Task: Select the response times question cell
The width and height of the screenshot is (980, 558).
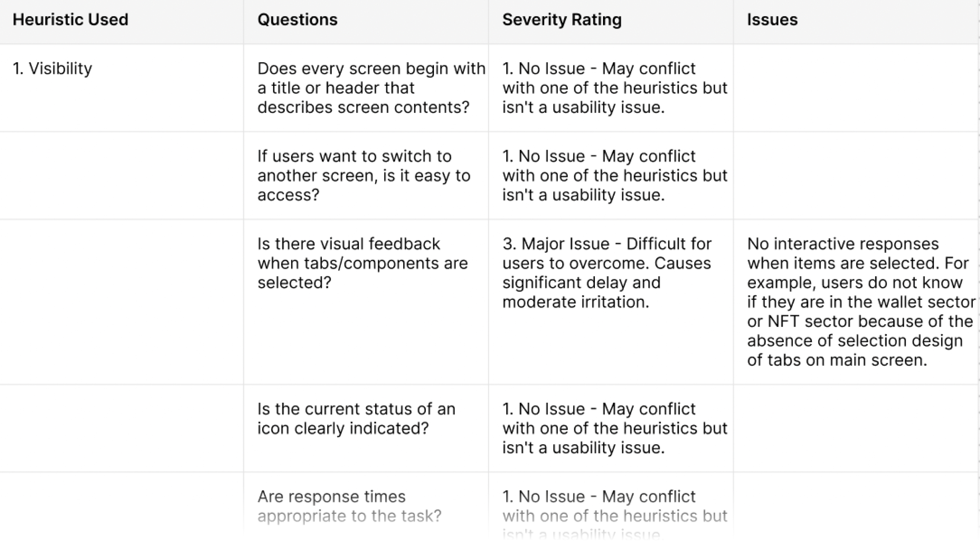Action: tap(350, 506)
